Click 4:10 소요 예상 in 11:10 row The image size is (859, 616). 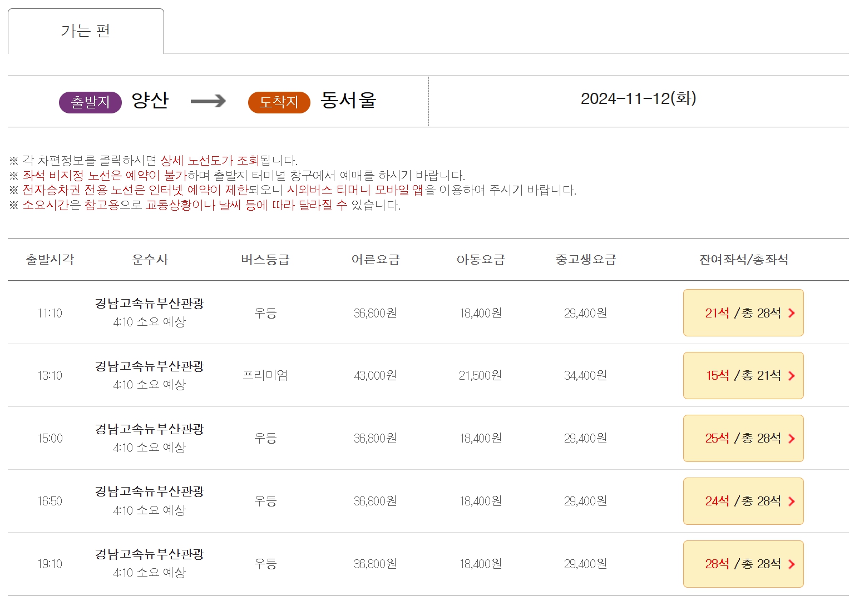pyautogui.click(x=150, y=322)
